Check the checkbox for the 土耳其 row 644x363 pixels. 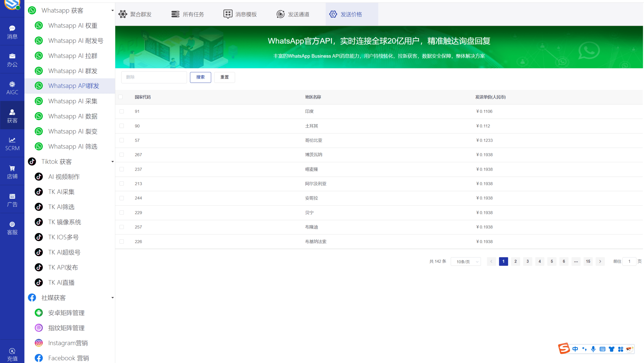pos(122,126)
